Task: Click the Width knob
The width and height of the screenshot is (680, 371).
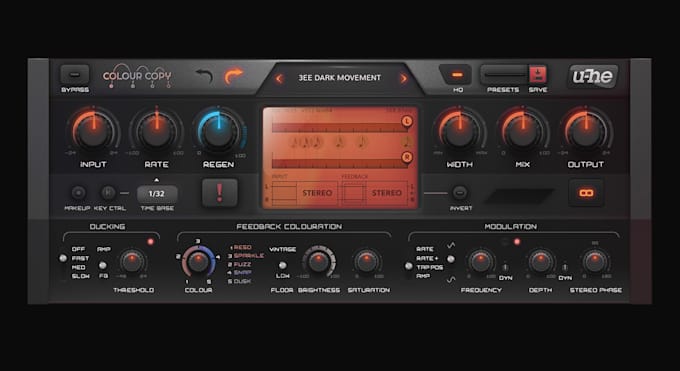Action: tap(460, 131)
